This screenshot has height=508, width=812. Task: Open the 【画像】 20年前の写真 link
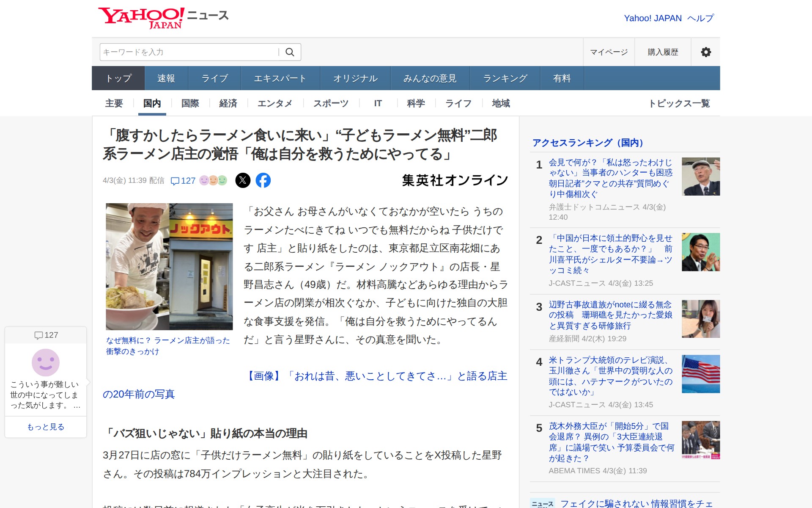tap(376, 376)
